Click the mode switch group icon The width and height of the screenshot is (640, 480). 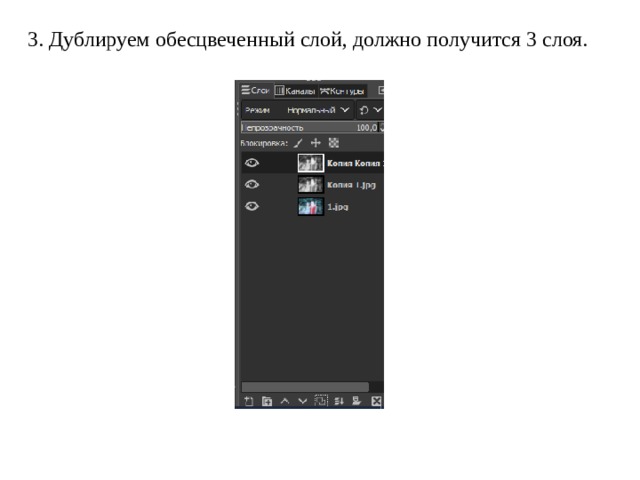tap(364, 110)
